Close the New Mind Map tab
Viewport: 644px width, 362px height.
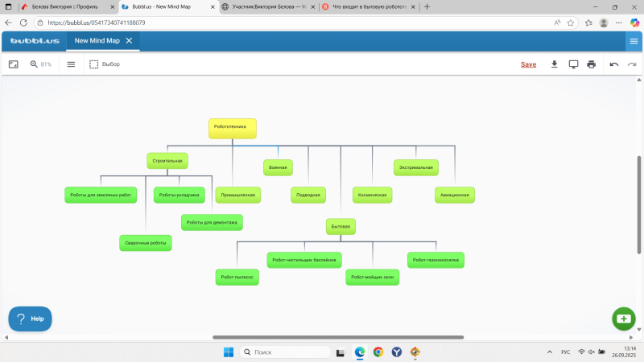pos(129,40)
